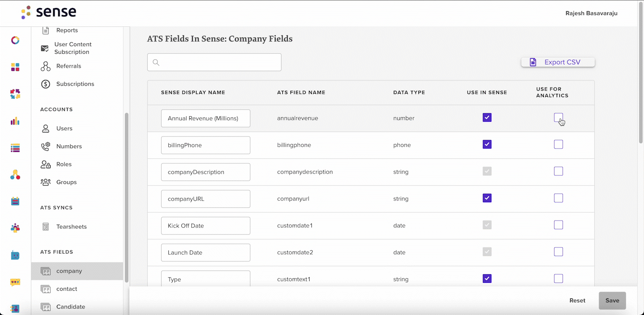This screenshot has height=315, width=644.
Task: Focus the company fields search box
Action: pos(214,62)
